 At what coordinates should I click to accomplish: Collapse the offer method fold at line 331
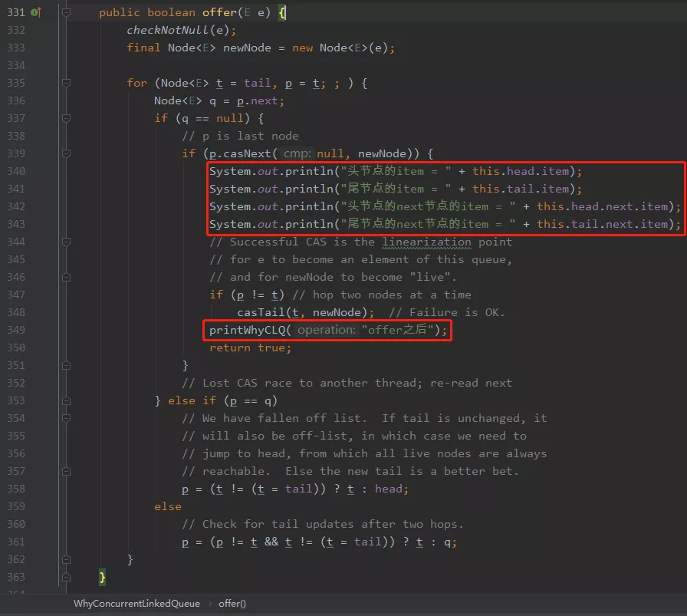coord(66,12)
